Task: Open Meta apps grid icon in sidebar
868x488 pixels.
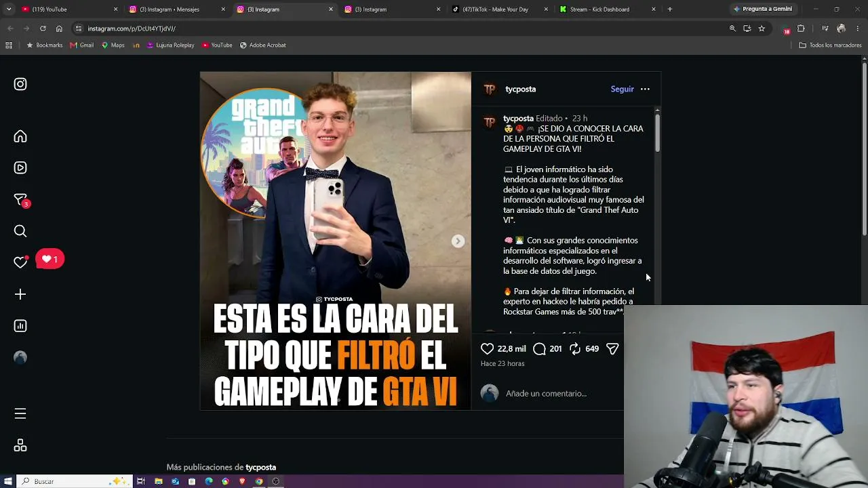Action: [20, 445]
